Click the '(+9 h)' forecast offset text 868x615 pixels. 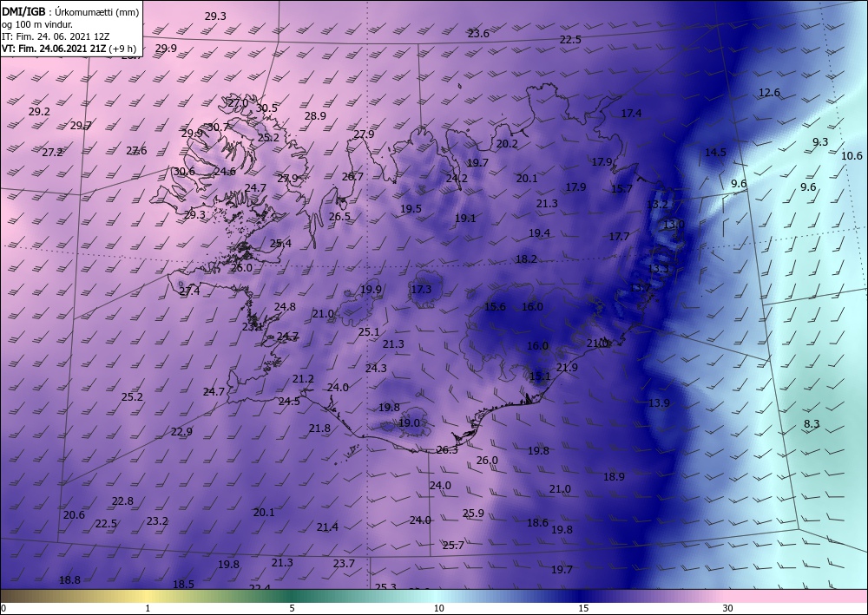[123, 49]
